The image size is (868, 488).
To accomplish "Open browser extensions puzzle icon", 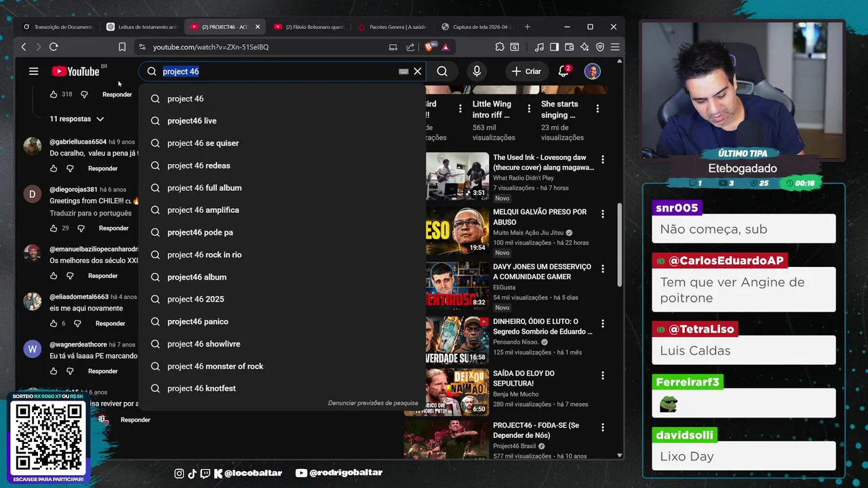I will point(500,47).
